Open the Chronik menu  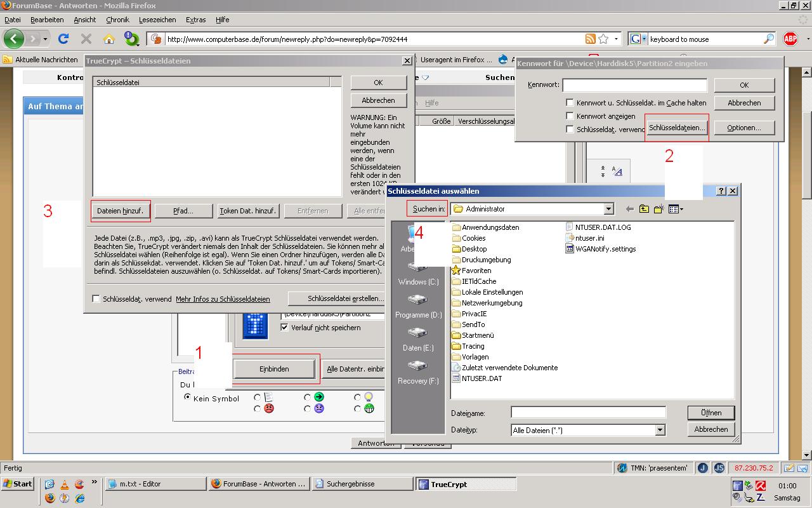point(117,20)
